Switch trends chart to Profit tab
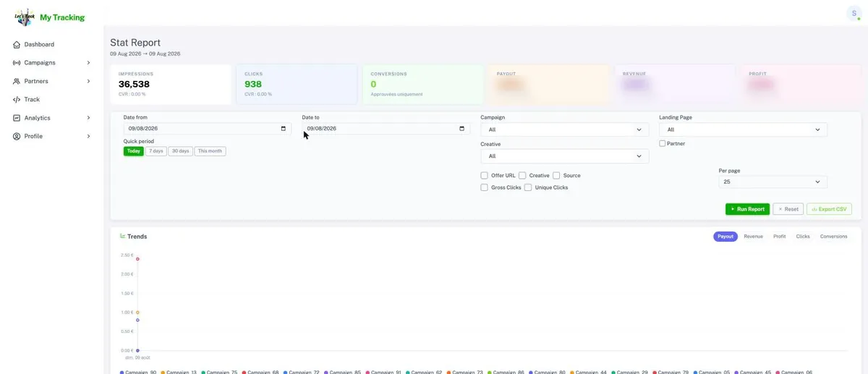 click(x=780, y=237)
